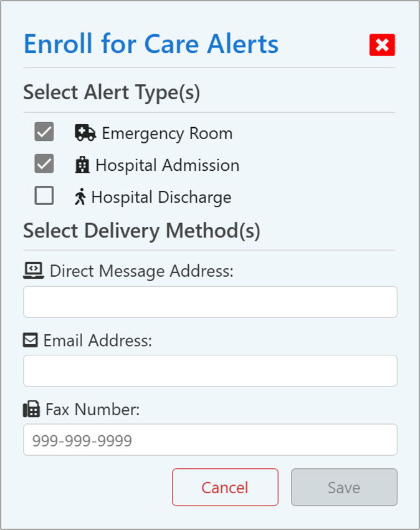Click into the Email Address input box
The height and width of the screenshot is (530, 420).
point(210,371)
